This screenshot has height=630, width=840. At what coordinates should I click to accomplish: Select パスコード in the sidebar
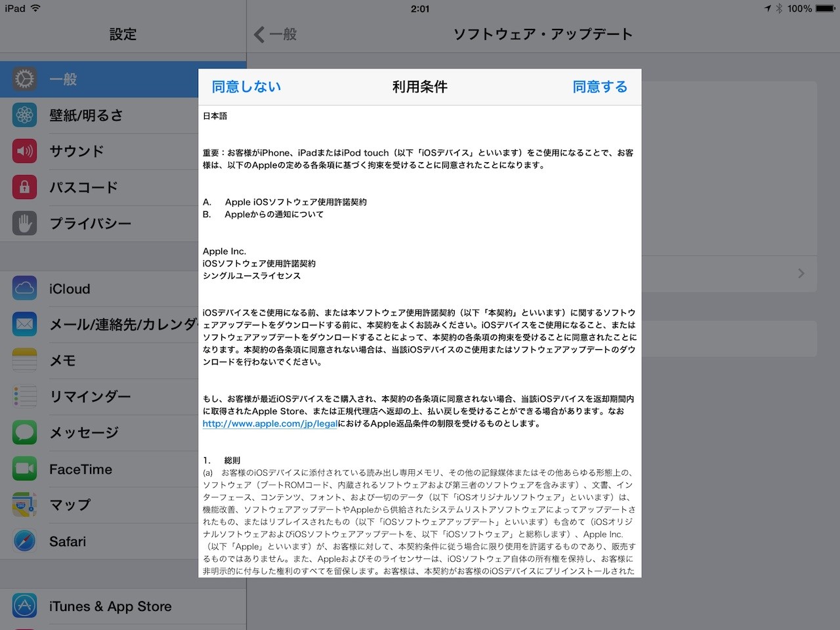[x=123, y=188]
